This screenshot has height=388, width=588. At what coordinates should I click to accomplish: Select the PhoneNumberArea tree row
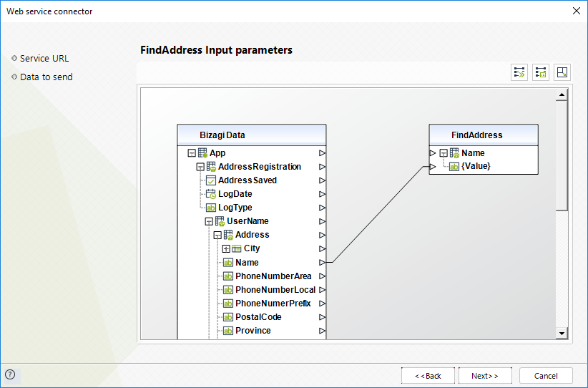[x=273, y=276]
